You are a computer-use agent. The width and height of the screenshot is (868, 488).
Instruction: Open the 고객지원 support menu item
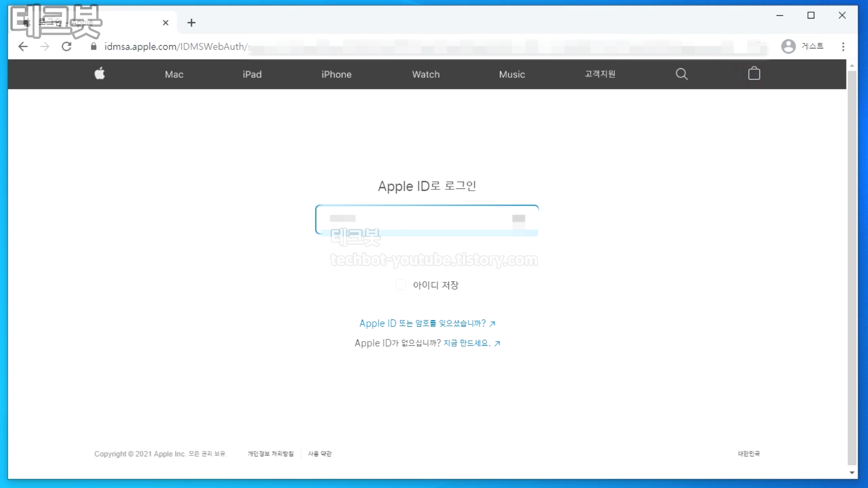tap(600, 74)
